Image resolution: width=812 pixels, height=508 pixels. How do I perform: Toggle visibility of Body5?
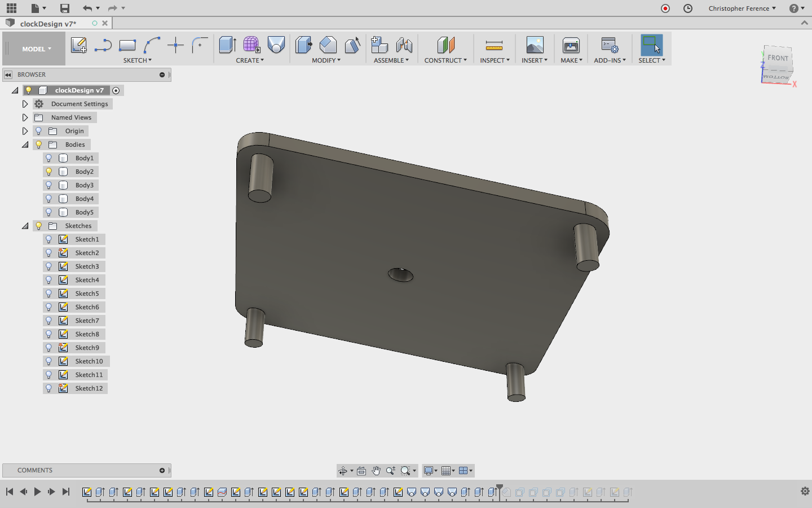[49, 212]
